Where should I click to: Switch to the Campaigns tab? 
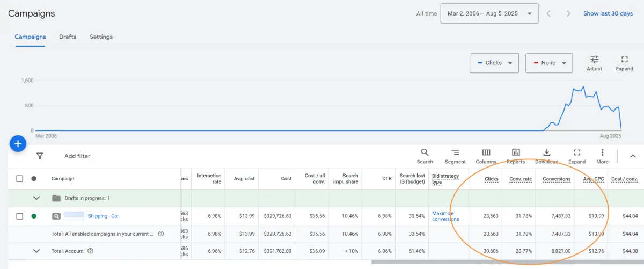point(30,37)
